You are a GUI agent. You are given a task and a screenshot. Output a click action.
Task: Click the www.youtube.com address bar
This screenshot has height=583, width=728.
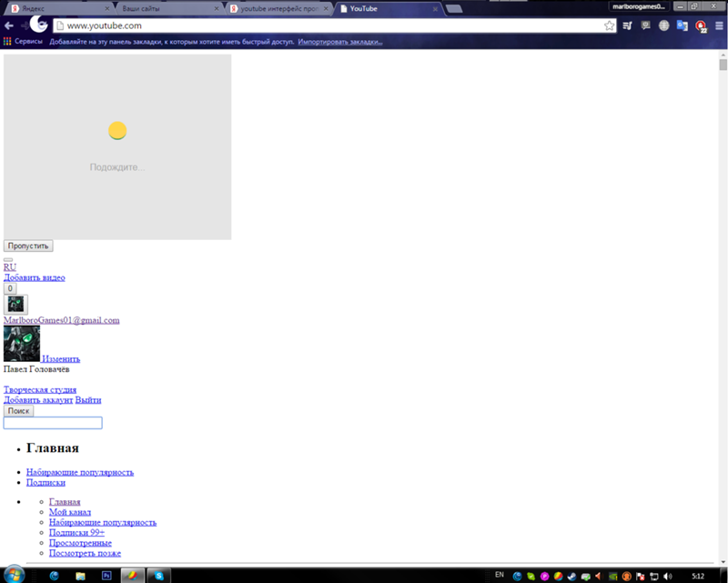pos(329,25)
